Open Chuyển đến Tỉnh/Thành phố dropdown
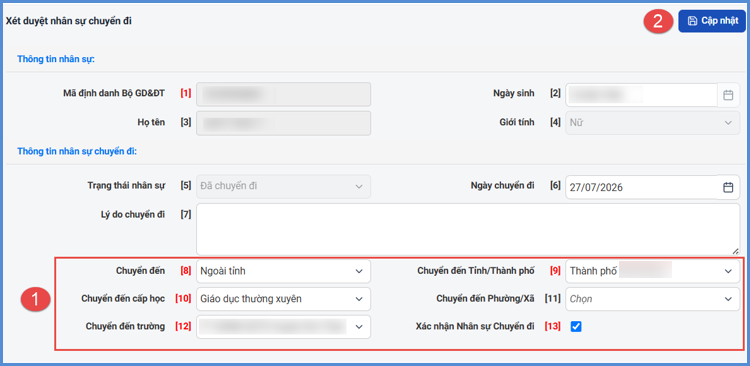Image resolution: width=750 pixels, height=366 pixels. coord(652,271)
